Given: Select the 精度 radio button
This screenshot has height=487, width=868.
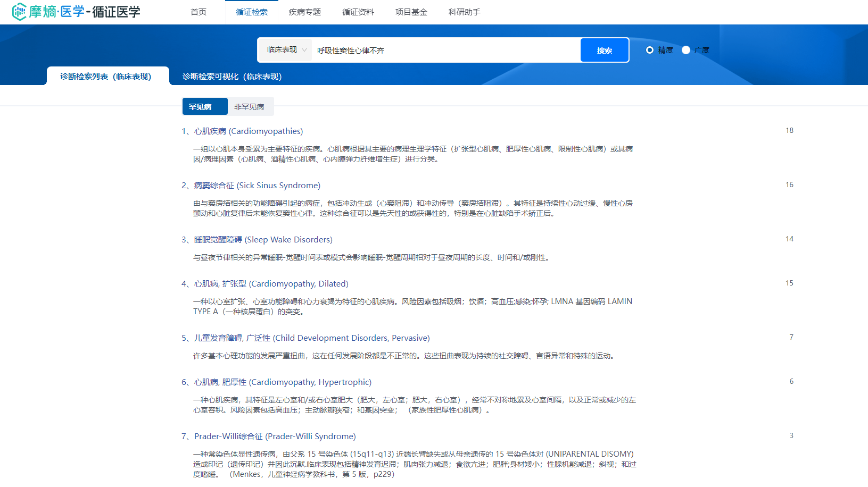Looking at the screenshot, I should [649, 50].
